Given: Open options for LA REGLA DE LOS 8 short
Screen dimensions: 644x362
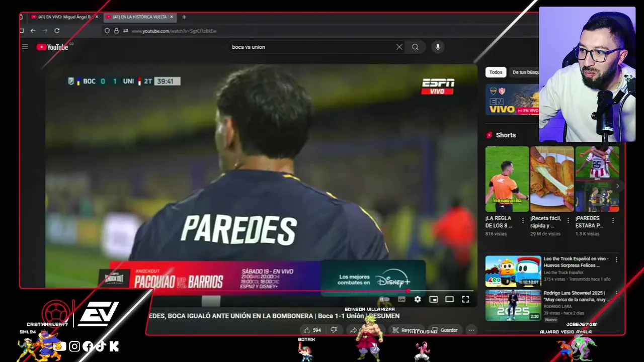Looking at the screenshot, I should pos(523,220).
